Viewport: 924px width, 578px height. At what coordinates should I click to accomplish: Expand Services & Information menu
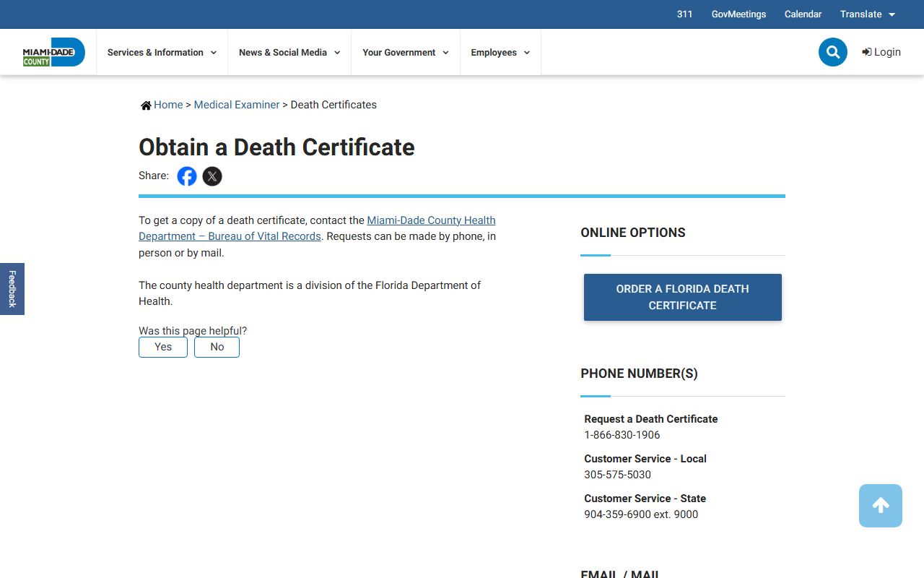(162, 53)
